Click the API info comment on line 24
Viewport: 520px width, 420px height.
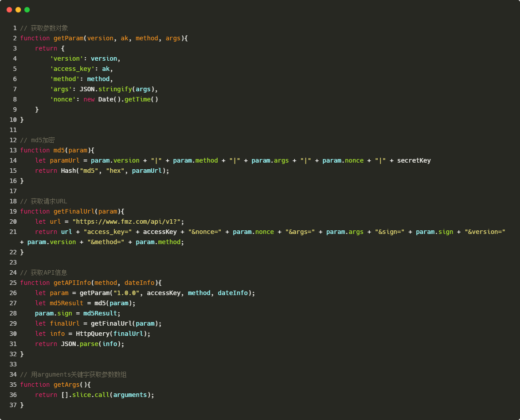44,273
